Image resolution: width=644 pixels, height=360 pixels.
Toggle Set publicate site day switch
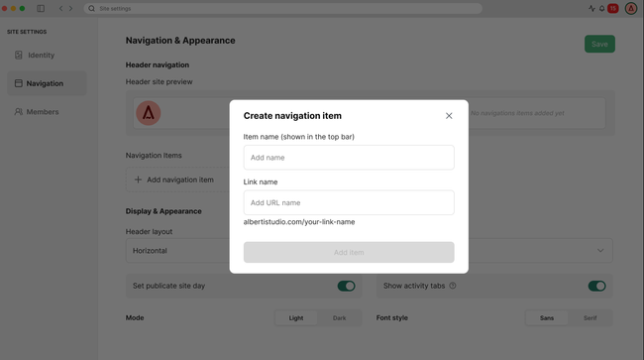pos(346,286)
